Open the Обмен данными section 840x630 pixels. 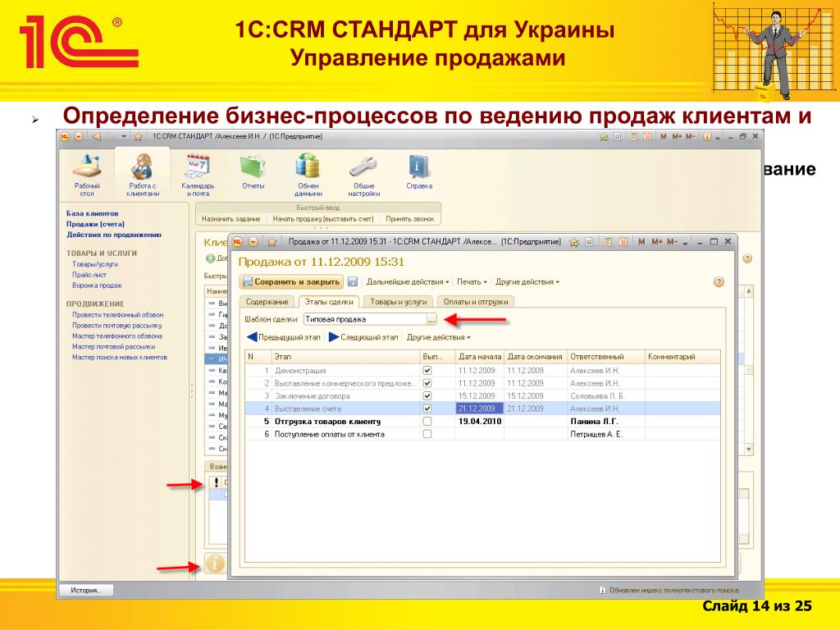[308, 174]
